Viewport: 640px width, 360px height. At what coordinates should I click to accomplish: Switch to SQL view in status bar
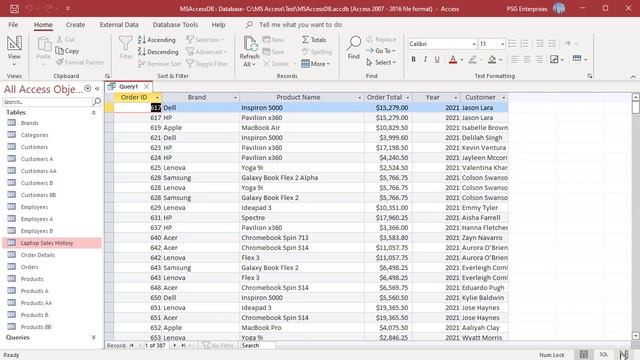click(x=604, y=354)
